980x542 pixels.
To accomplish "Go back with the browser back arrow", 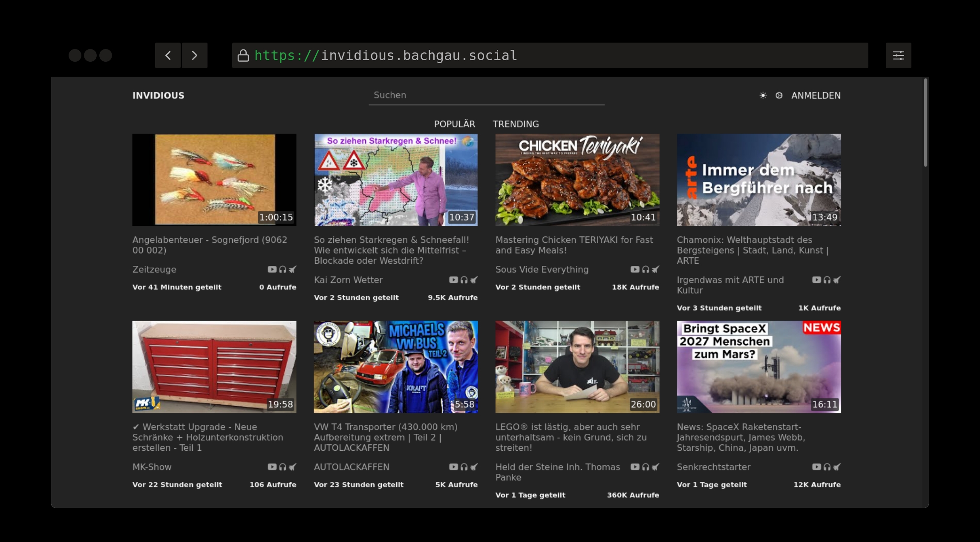I will coord(168,55).
